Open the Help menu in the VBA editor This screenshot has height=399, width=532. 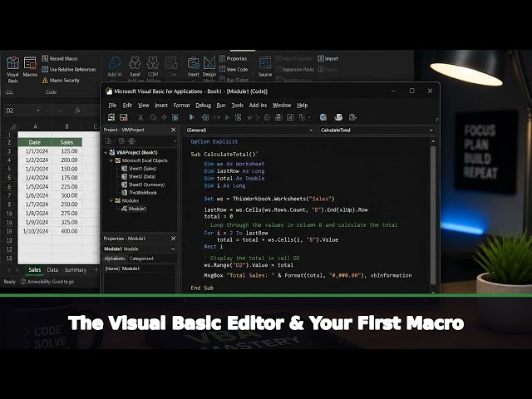pos(302,106)
